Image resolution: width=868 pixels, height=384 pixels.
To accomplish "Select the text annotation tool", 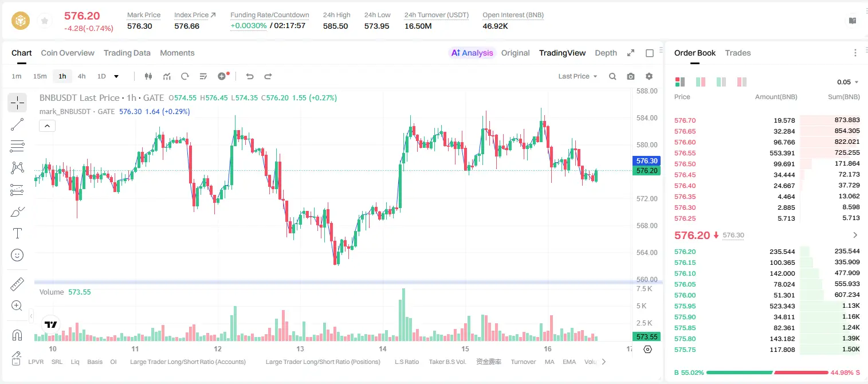I will tap(17, 233).
